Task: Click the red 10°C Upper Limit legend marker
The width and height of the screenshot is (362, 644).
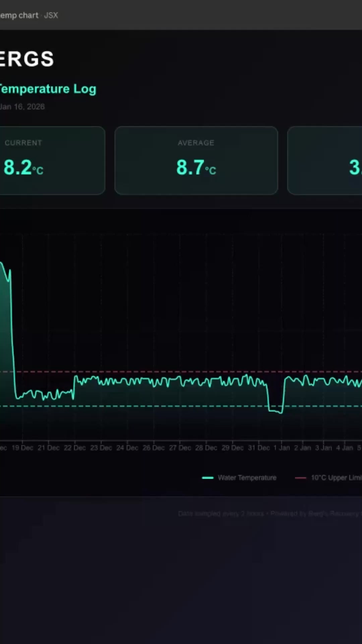Action: click(x=300, y=478)
